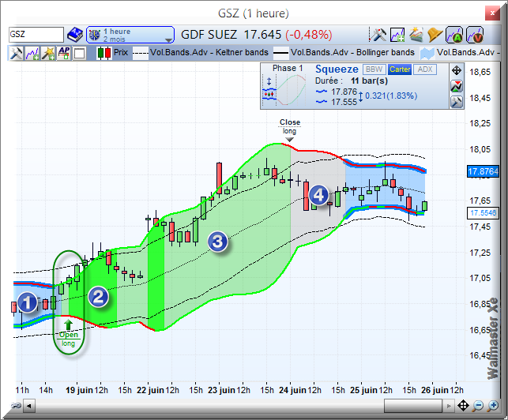The height and width of the screenshot is (420, 508).
Task: Click the '25 juin' date label on the time axis
Action: pos(363,390)
